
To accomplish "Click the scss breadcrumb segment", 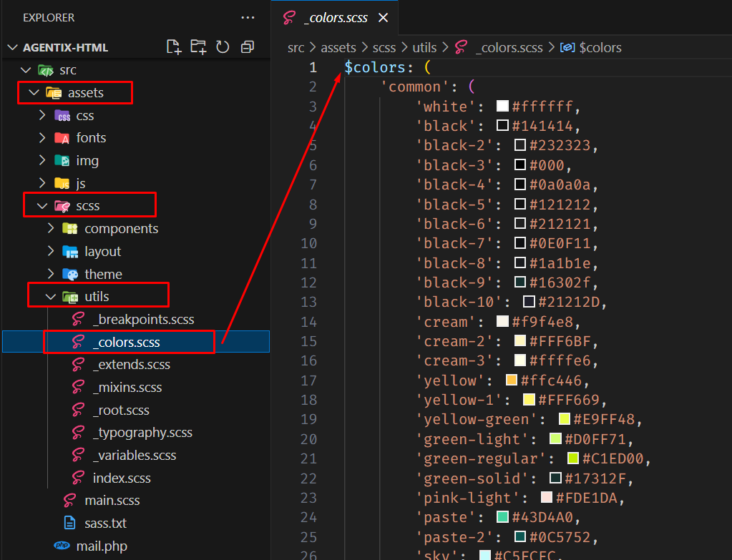I will (x=384, y=48).
